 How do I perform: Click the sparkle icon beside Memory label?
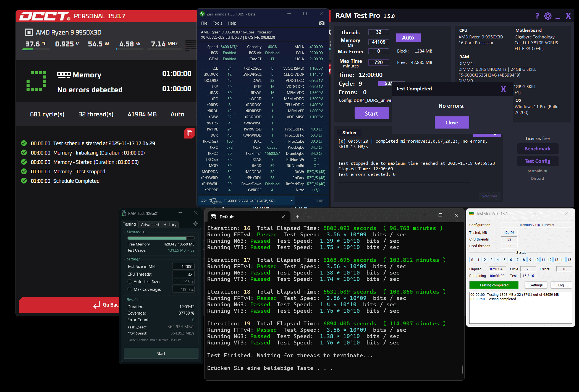click(x=144, y=232)
